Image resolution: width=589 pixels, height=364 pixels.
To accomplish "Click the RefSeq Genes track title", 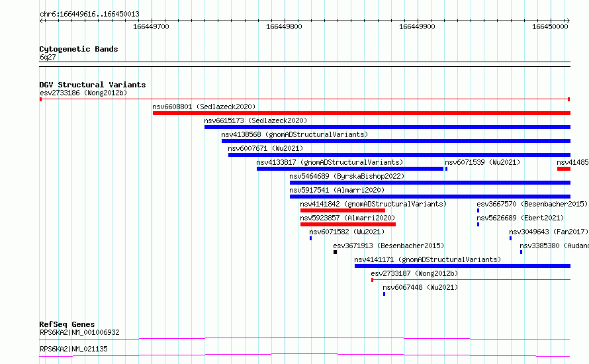I will [x=67, y=324].
